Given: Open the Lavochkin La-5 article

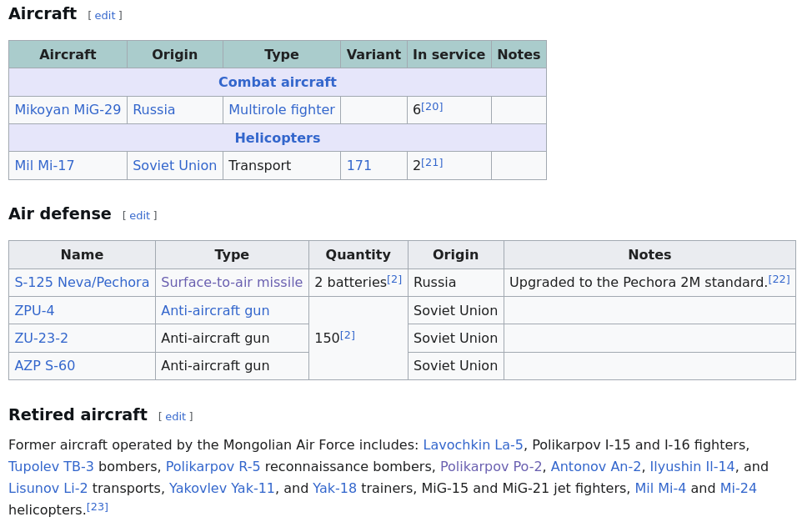Looking at the screenshot, I should point(473,445).
